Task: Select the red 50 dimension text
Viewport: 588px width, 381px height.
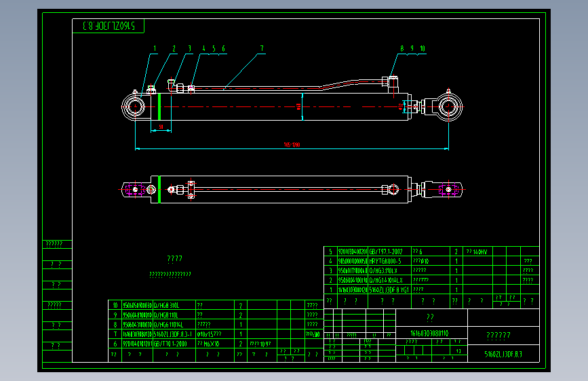Action: click(x=161, y=127)
